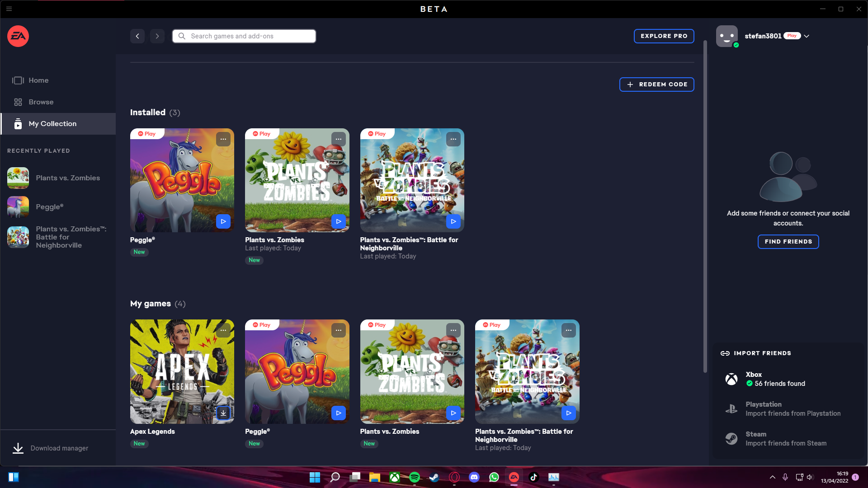
Task: Launch installed Battle for Neighborville play button
Action: 453,221
